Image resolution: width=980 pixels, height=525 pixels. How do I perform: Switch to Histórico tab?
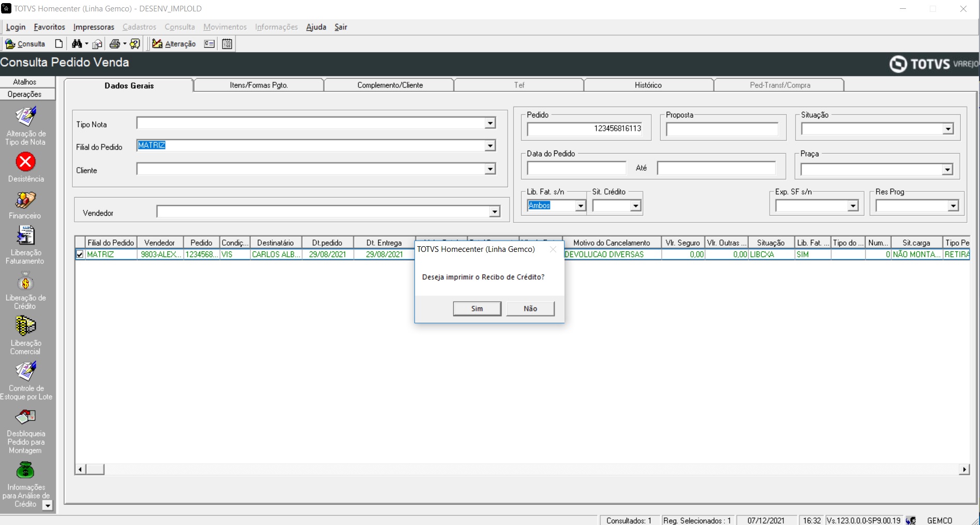pyautogui.click(x=648, y=85)
